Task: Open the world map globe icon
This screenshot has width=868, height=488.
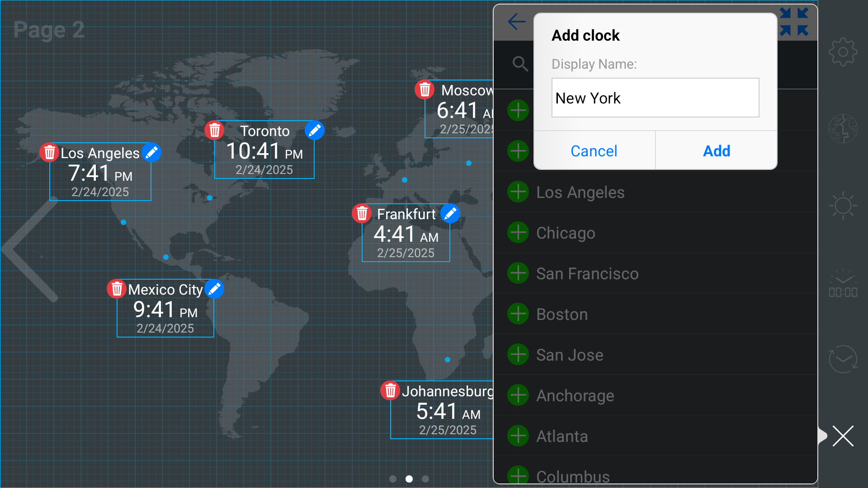Action: tap(843, 129)
